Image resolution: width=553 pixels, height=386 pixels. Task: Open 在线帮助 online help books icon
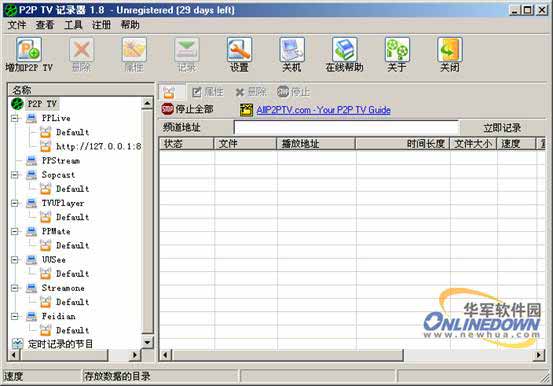[345, 50]
